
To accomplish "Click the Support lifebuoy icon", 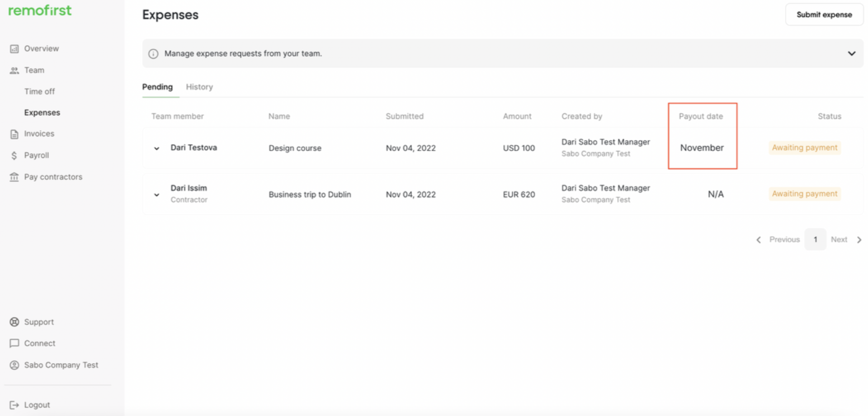I will pos(14,322).
